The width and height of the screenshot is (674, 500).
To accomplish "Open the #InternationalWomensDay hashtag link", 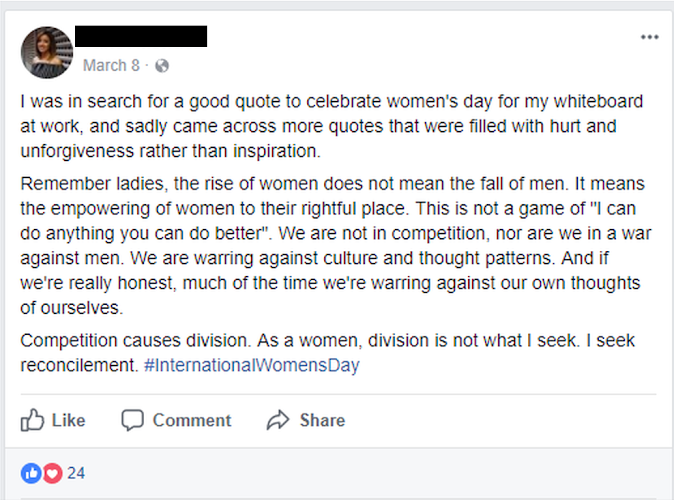I will [x=251, y=365].
